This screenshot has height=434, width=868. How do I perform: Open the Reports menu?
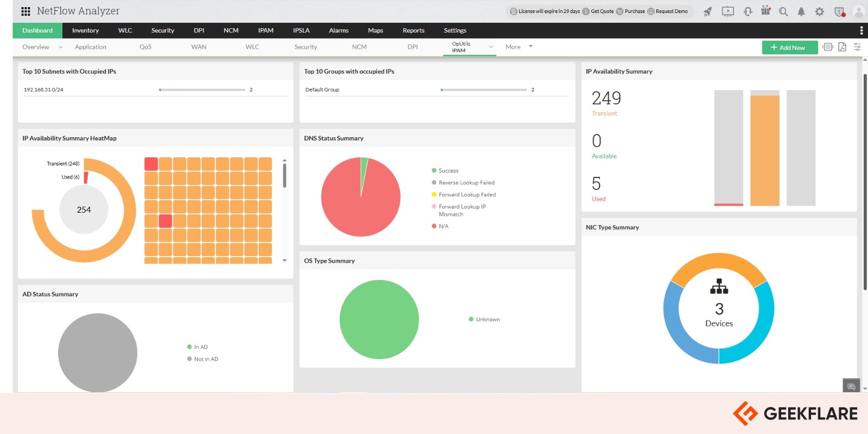coord(413,30)
